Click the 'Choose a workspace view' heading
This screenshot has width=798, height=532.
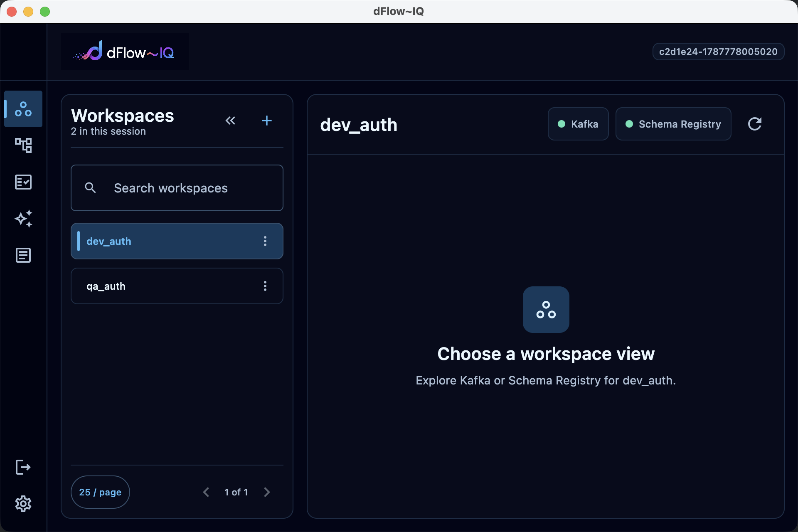546,354
